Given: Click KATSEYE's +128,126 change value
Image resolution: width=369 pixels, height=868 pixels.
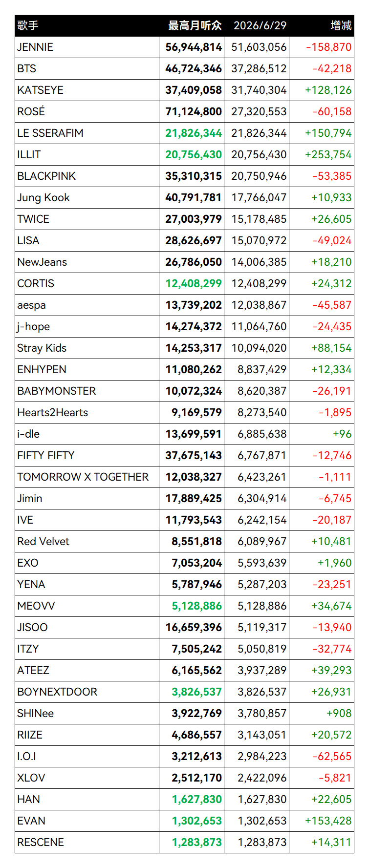Looking at the screenshot, I should [x=328, y=90].
